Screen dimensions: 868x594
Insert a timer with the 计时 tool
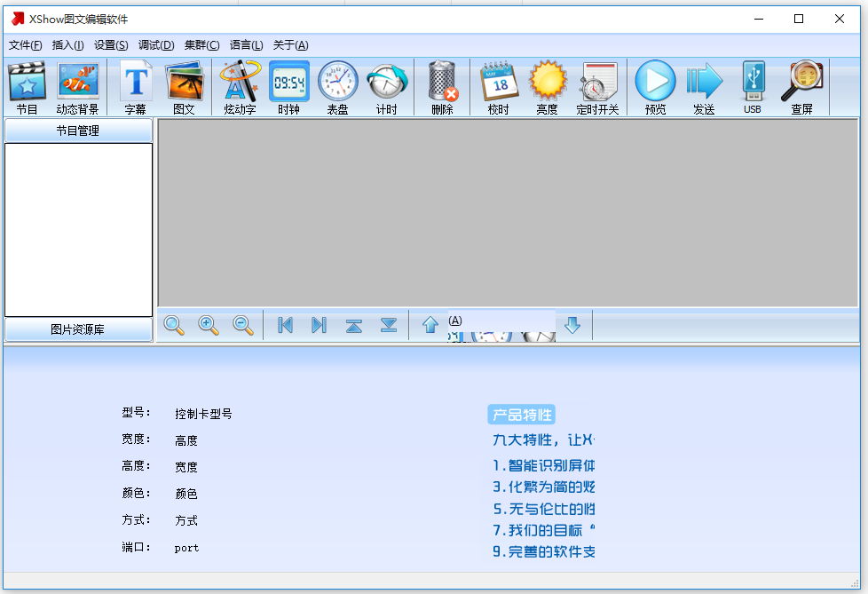click(387, 84)
